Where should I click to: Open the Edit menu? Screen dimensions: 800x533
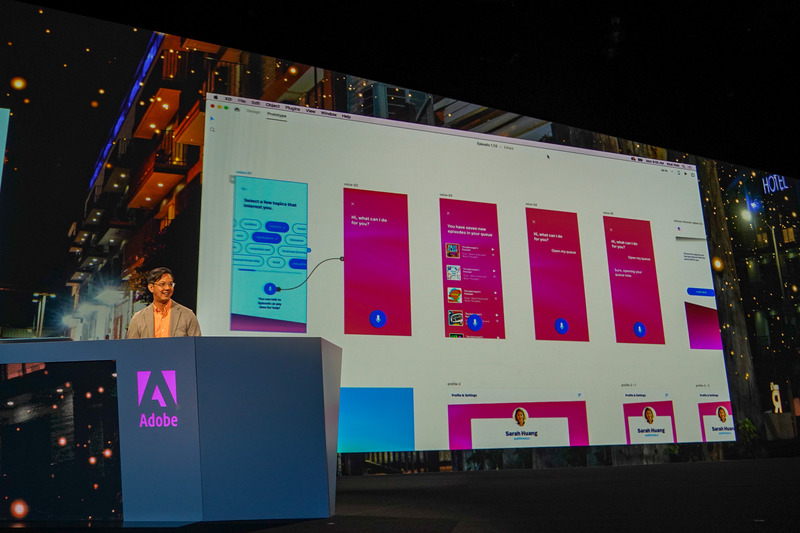256,103
